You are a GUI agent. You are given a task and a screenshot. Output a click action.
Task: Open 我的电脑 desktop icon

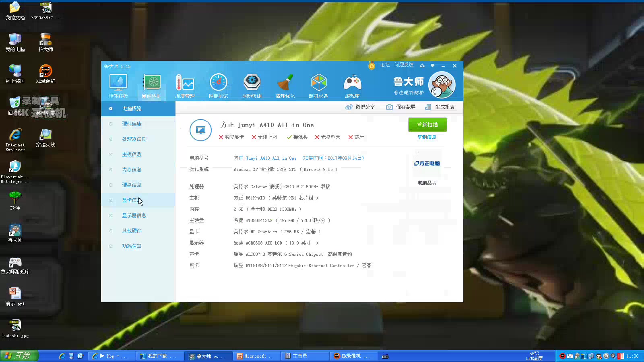point(15,42)
